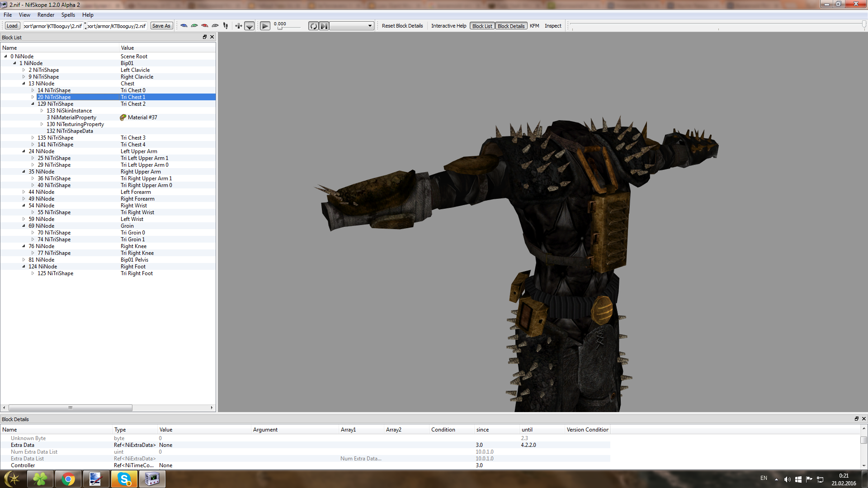Enable walk view with footprints icon

click(226, 26)
